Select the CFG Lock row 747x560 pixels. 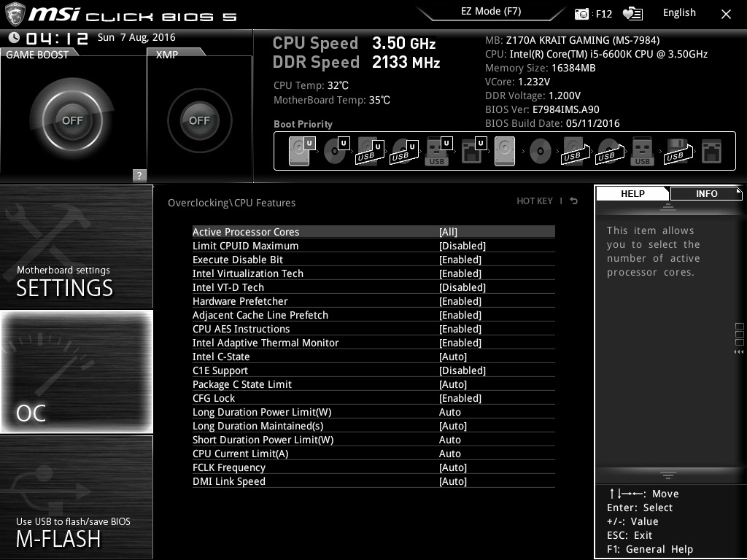[373, 398]
